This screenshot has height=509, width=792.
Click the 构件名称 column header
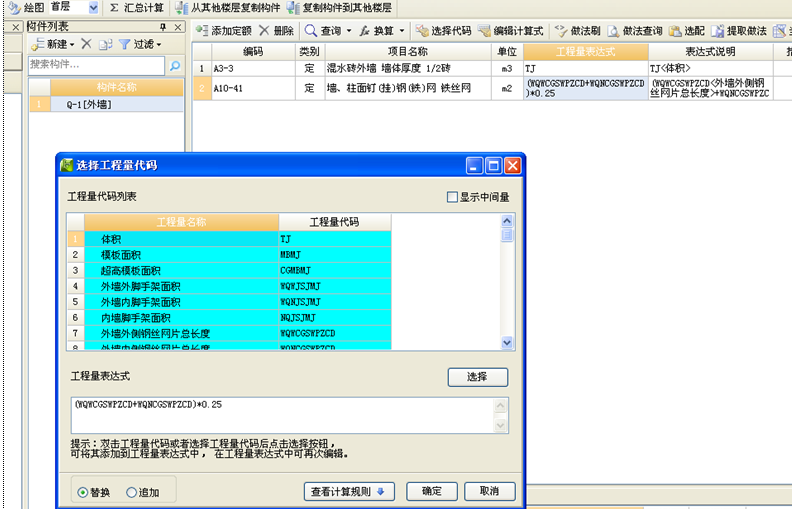(x=117, y=87)
